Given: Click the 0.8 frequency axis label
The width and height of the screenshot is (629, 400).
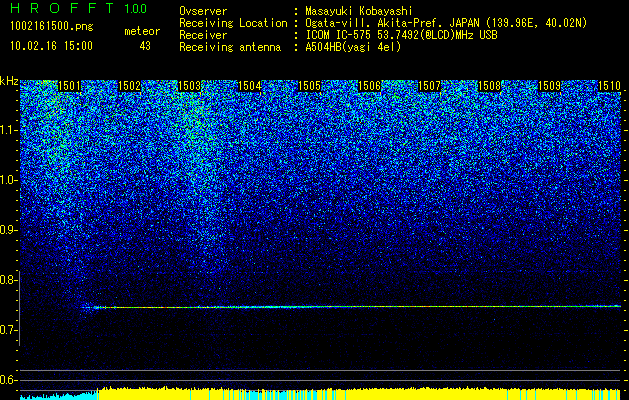Looking at the screenshot, I should point(8,280).
